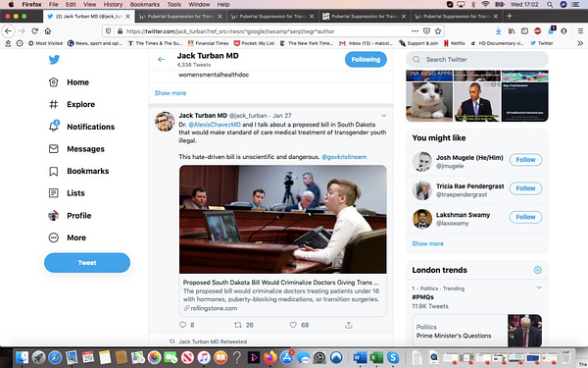Open Finder from the Dock

[23, 357]
